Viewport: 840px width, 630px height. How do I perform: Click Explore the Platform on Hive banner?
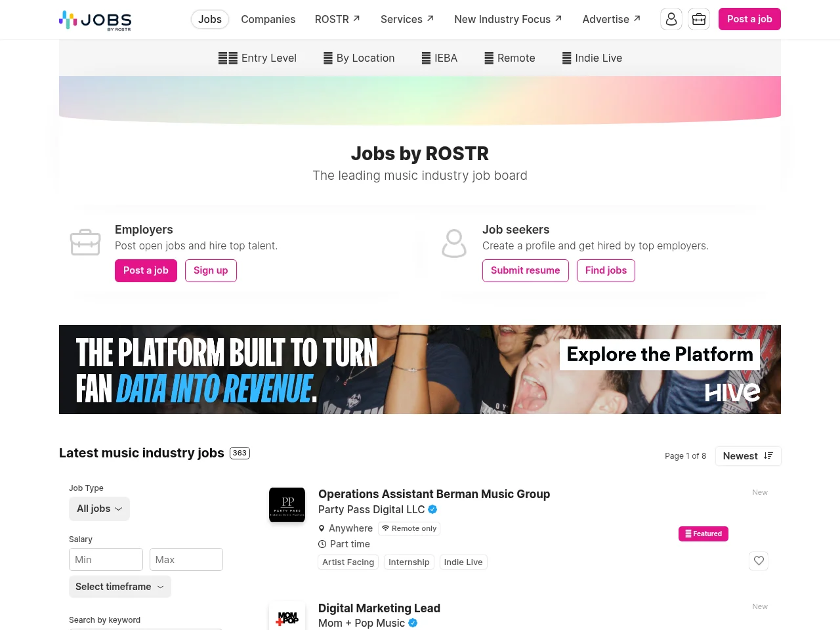click(660, 354)
